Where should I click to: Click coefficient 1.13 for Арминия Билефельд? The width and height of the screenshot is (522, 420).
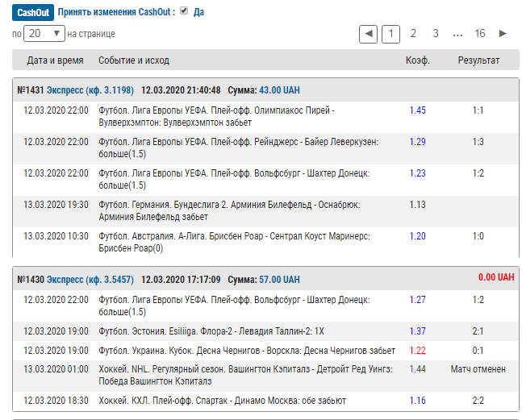(417, 205)
